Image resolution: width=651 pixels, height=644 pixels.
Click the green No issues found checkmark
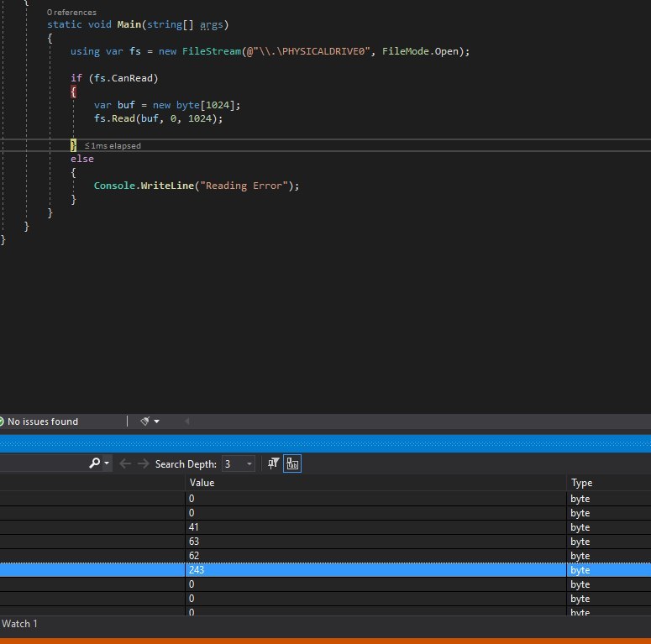2,421
